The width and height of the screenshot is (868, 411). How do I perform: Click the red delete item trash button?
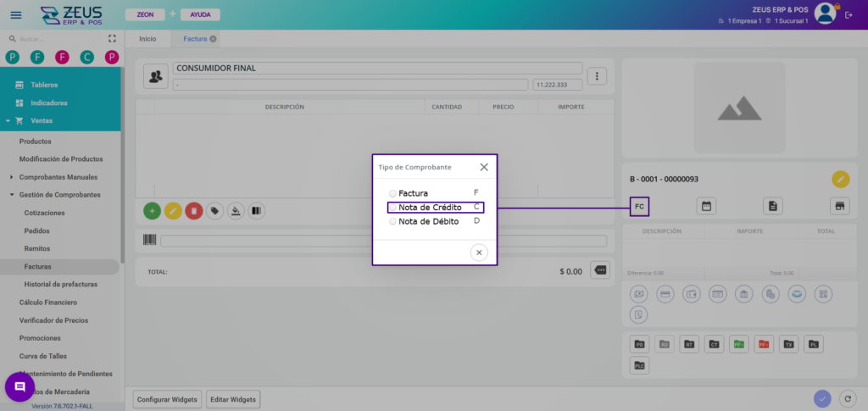pyautogui.click(x=193, y=210)
